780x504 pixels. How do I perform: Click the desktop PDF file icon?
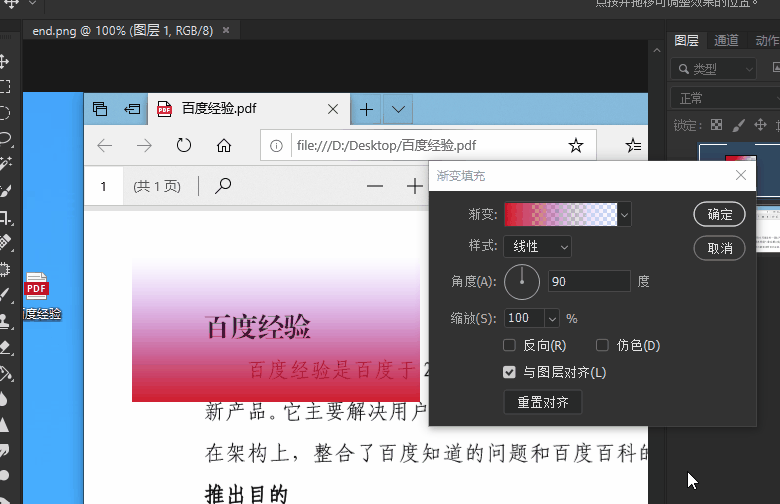pos(36,286)
